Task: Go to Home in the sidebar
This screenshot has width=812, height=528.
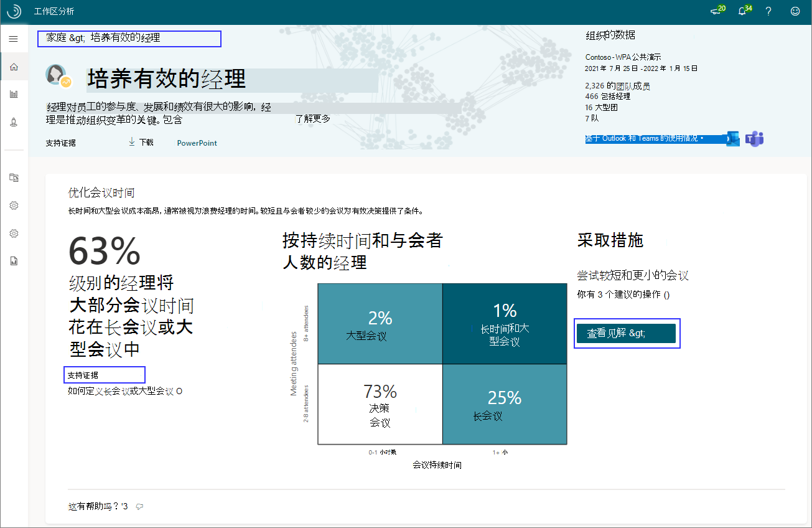Action: point(14,67)
